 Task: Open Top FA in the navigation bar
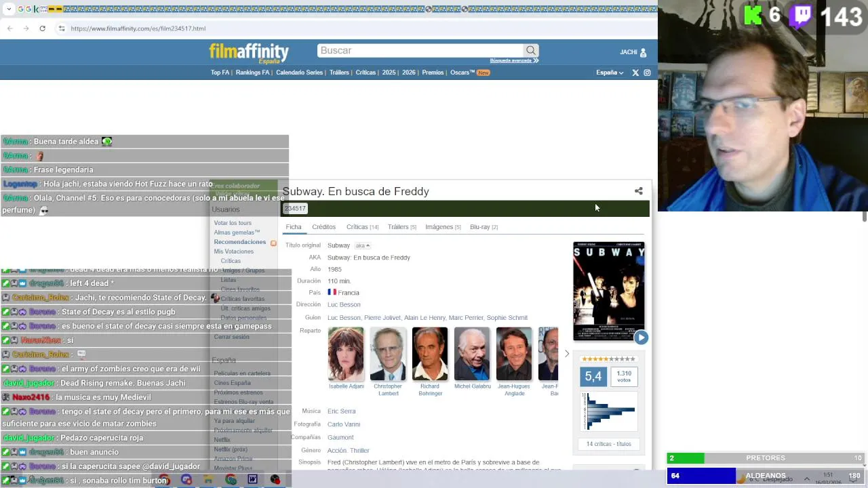point(220,73)
